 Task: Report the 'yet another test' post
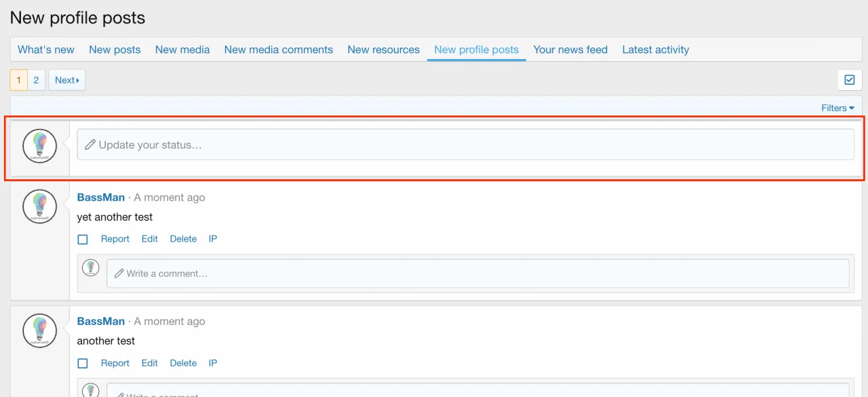coord(115,239)
